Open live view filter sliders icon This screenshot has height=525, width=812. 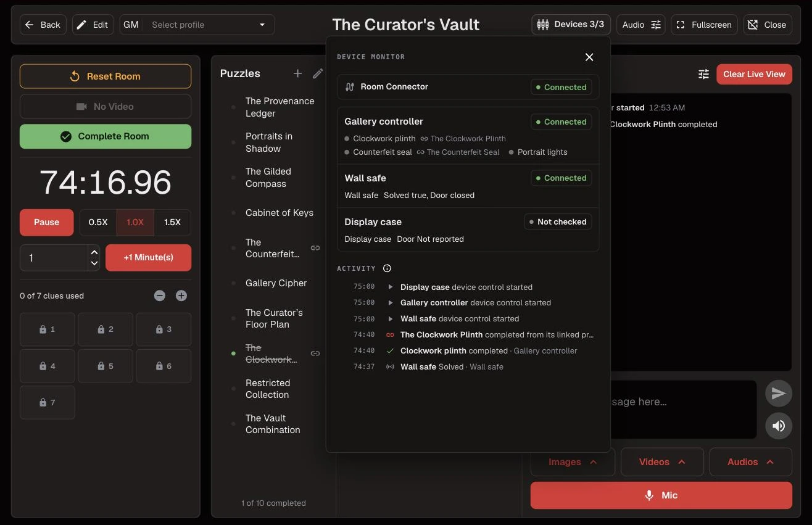click(703, 74)
